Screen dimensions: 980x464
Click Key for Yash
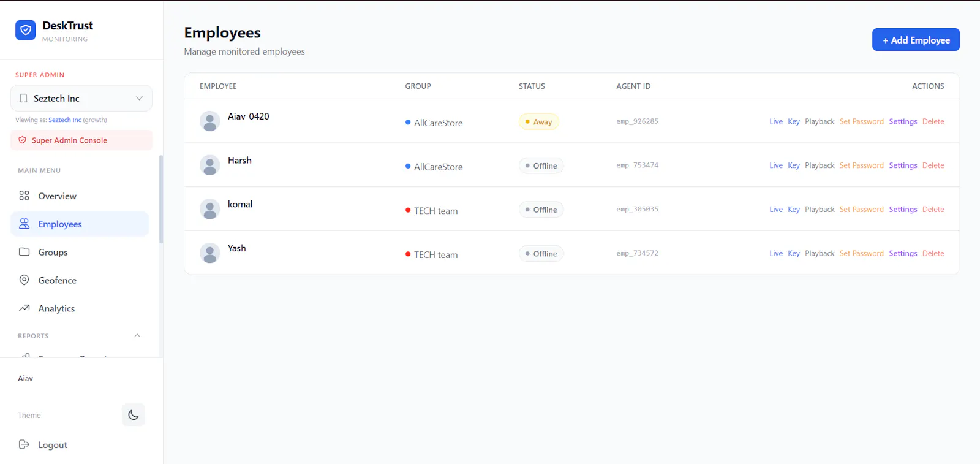pos(794,253)
